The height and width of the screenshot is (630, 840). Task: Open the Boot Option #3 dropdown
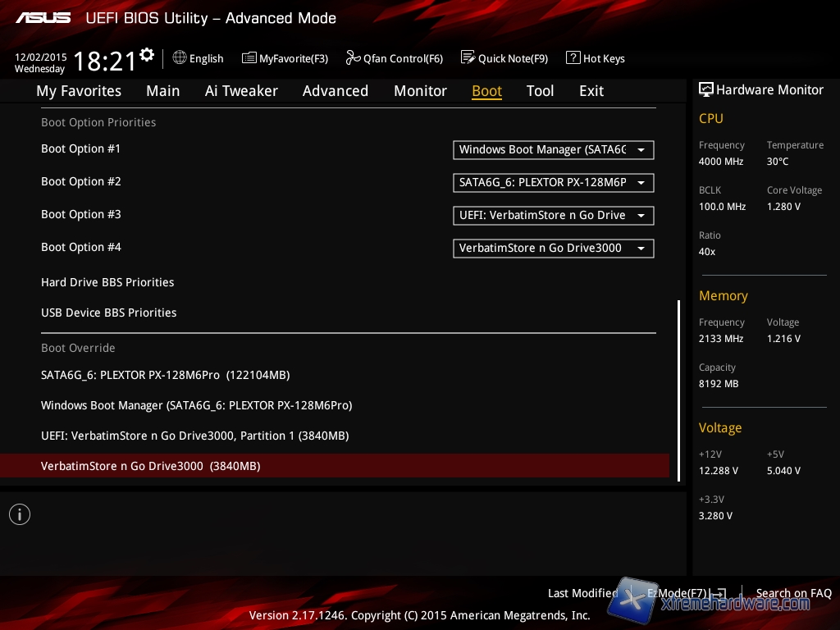(x=554, y=216)
